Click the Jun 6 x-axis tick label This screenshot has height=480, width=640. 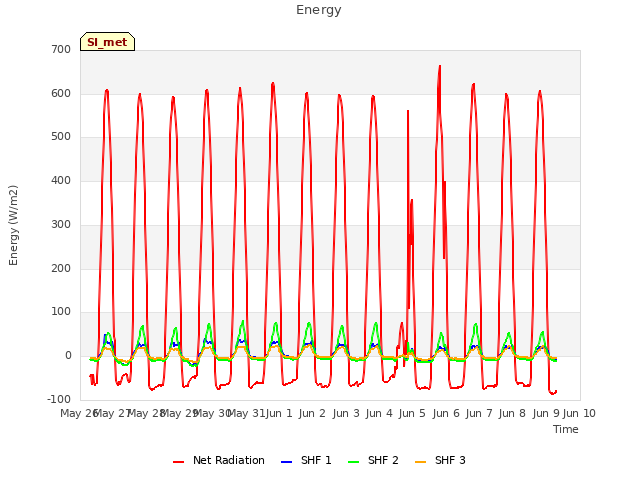446,413
